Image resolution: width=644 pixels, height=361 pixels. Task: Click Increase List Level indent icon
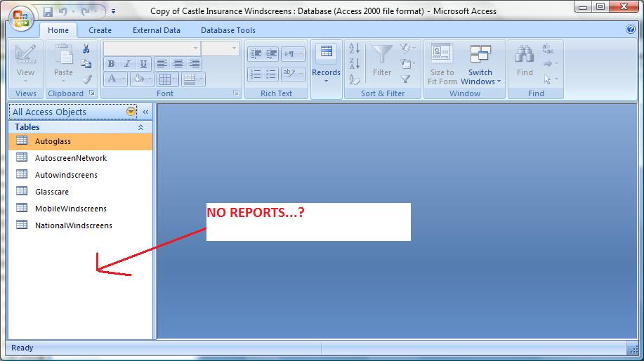[271, 54]
